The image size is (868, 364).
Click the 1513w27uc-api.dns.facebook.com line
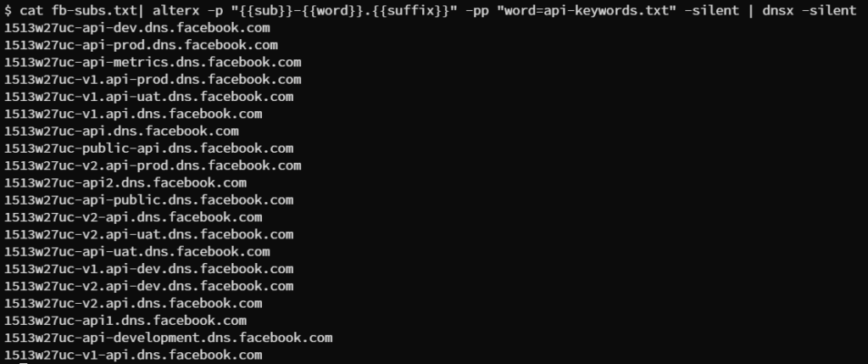pyautogui.click(x=122, y=131)
